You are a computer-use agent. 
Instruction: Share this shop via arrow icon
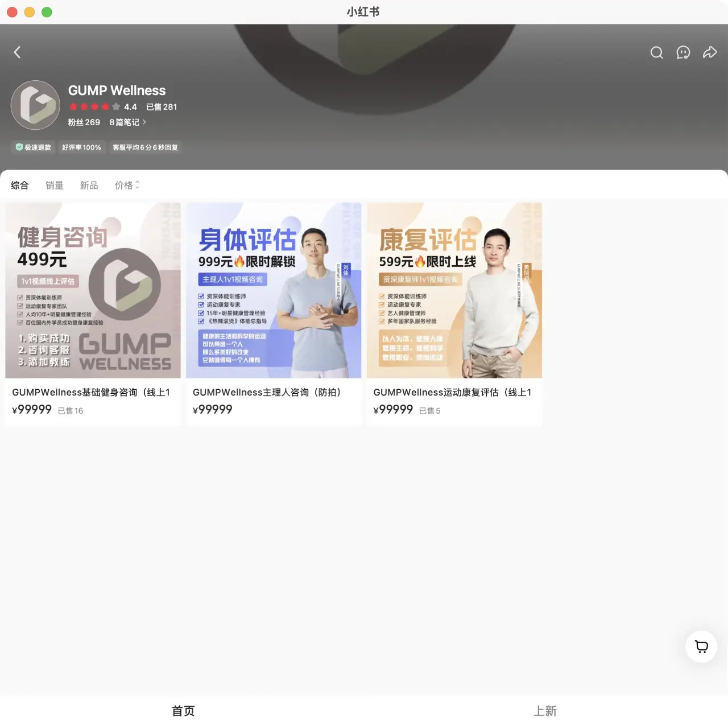pos(710,52)
